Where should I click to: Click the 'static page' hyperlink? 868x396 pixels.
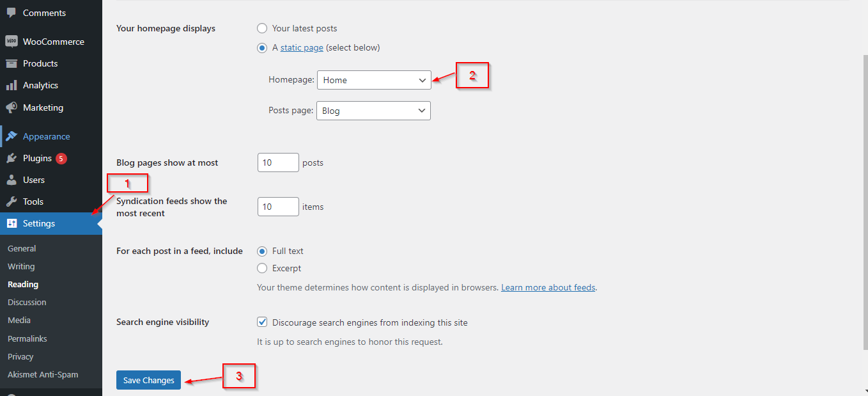[x=302, y=47]
